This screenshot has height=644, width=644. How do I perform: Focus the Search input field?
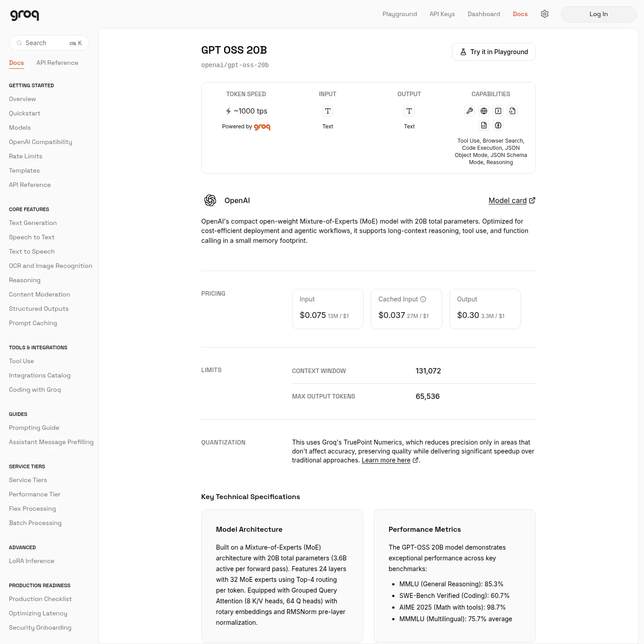(49, 43)
